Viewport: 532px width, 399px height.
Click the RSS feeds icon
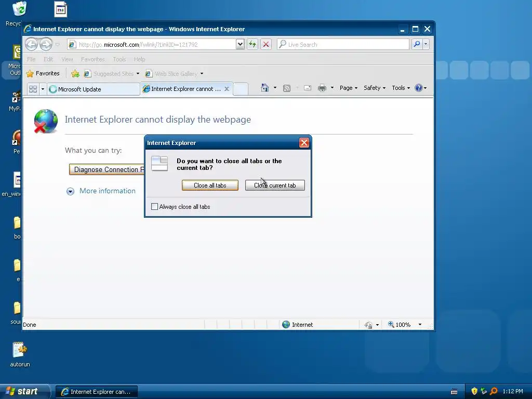[x=287, y=88]
